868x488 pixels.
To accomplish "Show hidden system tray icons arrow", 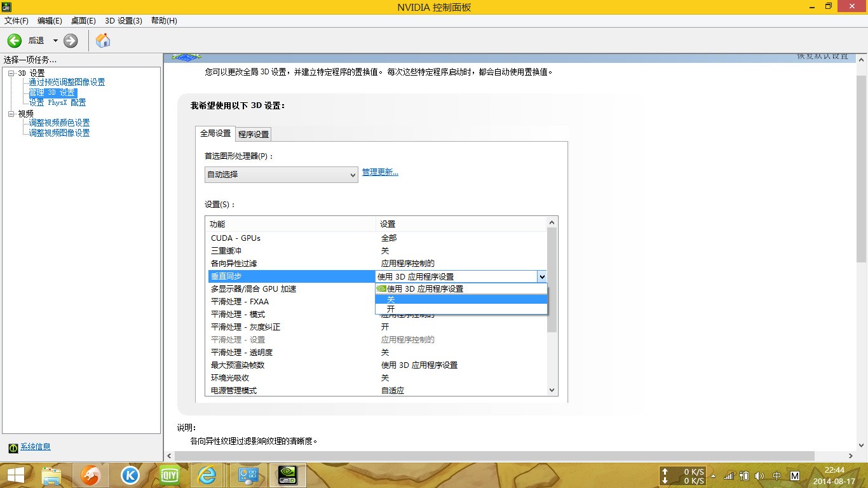I will click(x=714, y=476).
